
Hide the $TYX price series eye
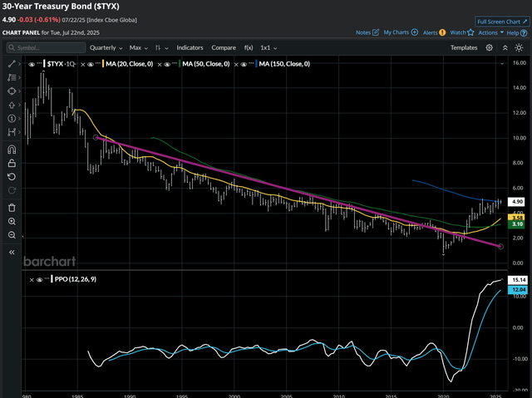click(32, 64)
